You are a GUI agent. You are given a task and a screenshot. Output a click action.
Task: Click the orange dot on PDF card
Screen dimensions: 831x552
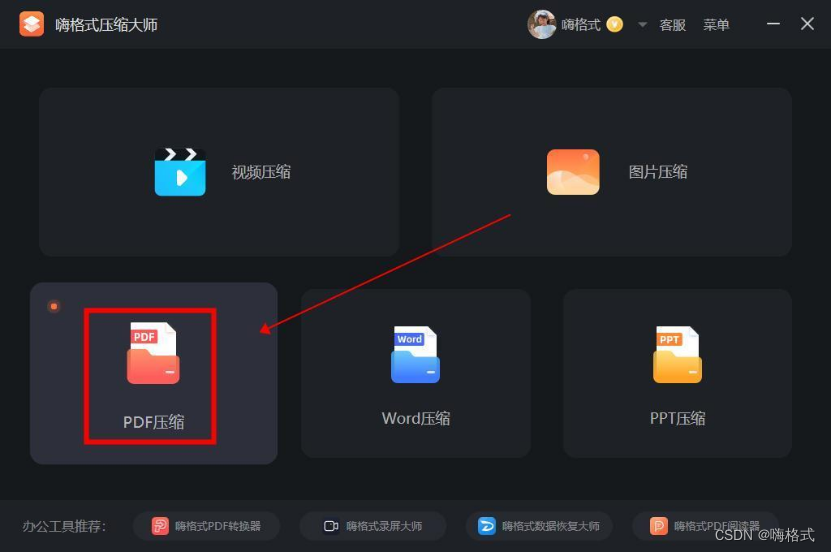point(54,306)
